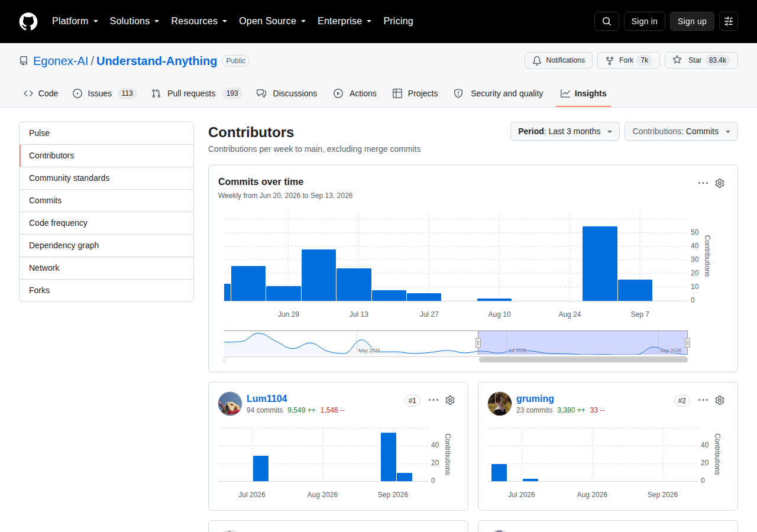Click the Sign in button
Viewport: 757px width, 532px height.
645,21
